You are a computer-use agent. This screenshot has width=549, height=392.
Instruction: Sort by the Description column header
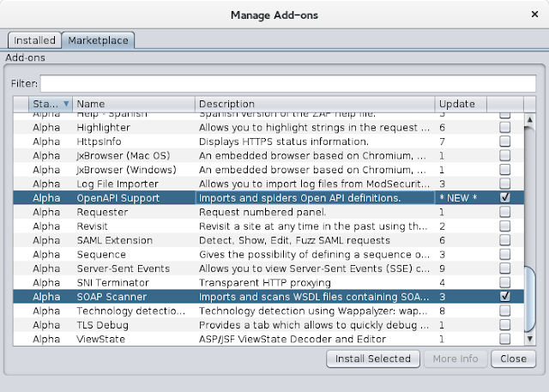tap(315, 104)
